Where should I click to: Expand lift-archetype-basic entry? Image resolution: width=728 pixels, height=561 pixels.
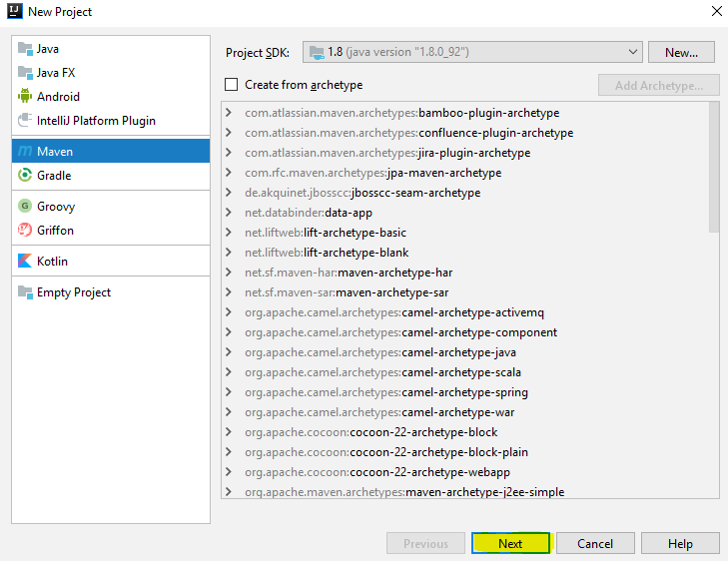(x=229, y=232)
